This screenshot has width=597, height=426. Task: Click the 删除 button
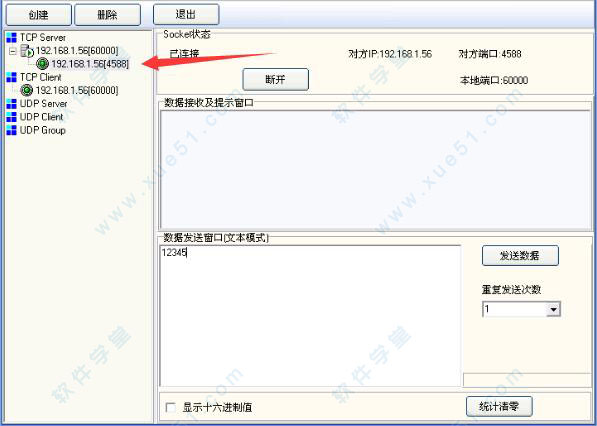(107, 15)
